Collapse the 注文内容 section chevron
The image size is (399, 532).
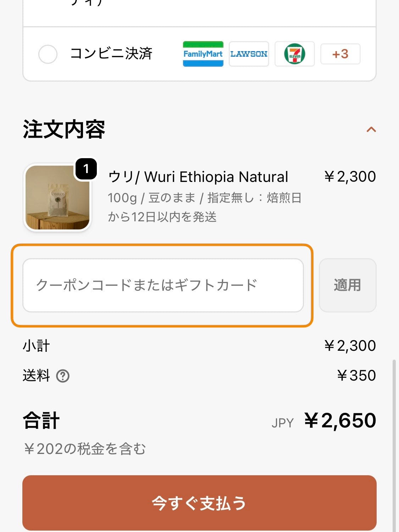pos(371,129)
